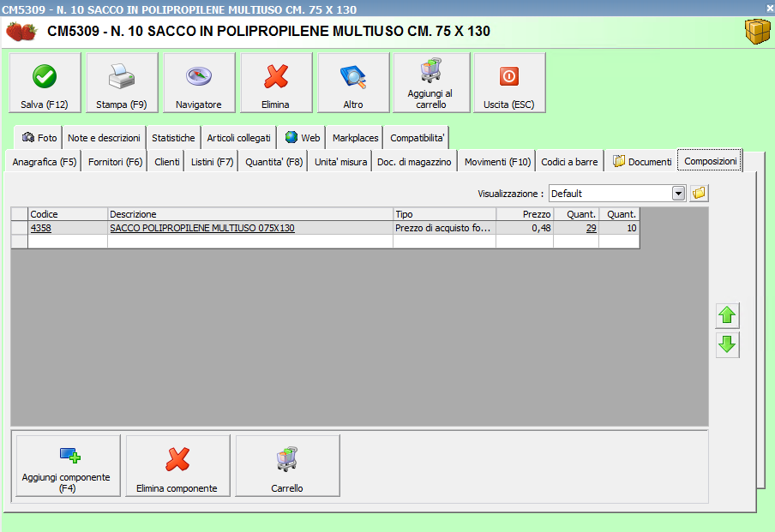Switch to Unita' misura tab
775x532 pixels.
coord(340,162)
